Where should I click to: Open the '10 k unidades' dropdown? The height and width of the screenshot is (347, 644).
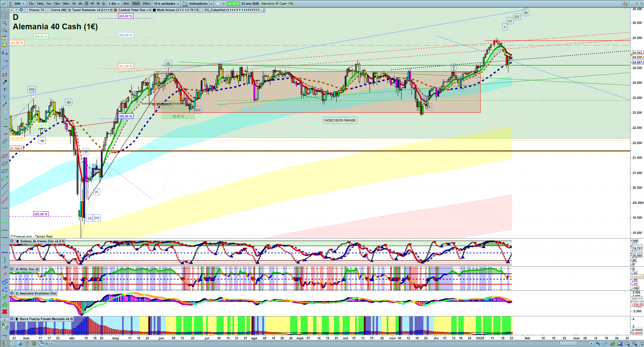point(166,4)
